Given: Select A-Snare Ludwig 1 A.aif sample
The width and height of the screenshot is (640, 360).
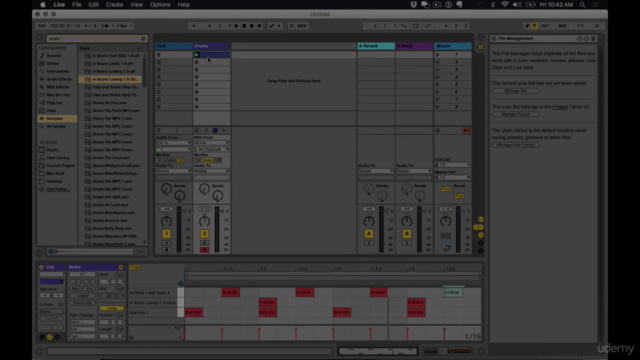Looking at the screenshot, I should click(112, 71).
